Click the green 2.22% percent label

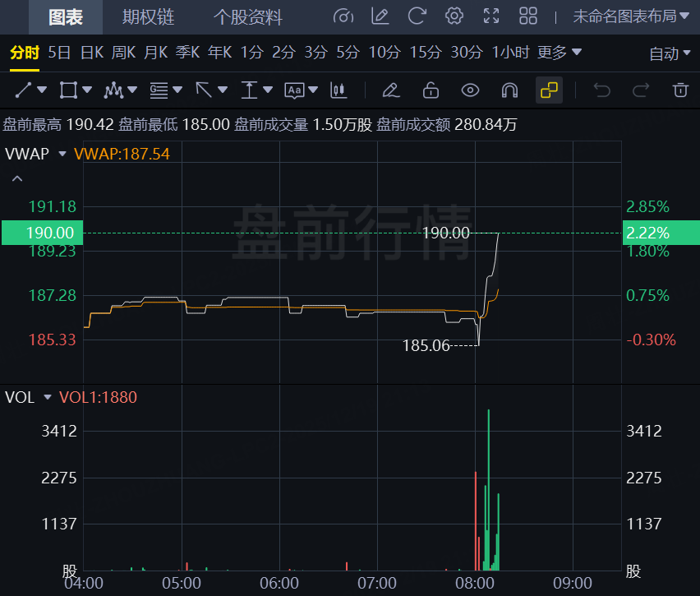661,233
